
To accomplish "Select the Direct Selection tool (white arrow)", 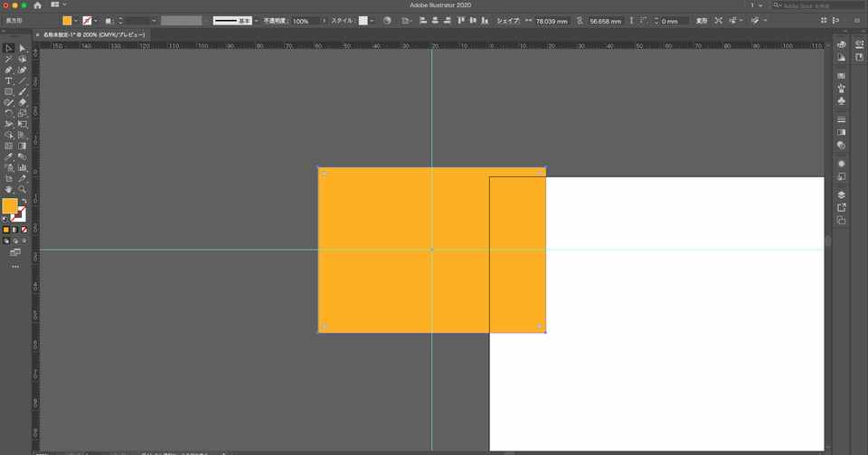I will pos(22,48).
